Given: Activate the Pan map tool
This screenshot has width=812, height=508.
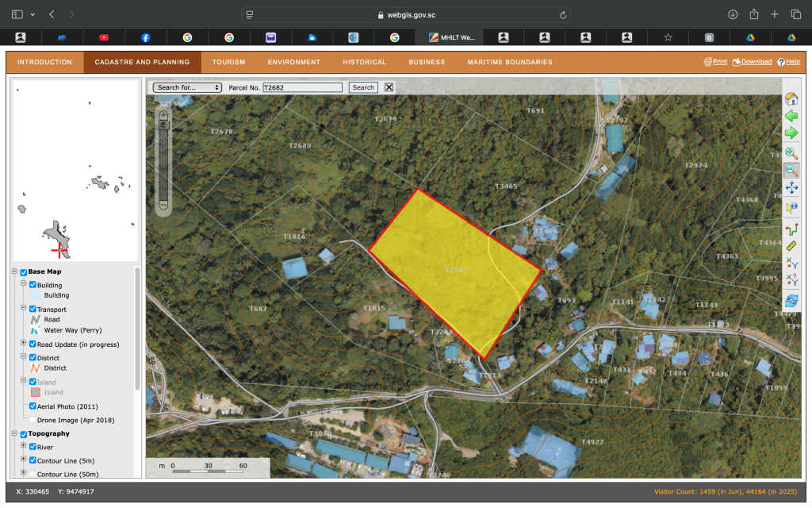Looking at the screenshot, I should 791,188.
